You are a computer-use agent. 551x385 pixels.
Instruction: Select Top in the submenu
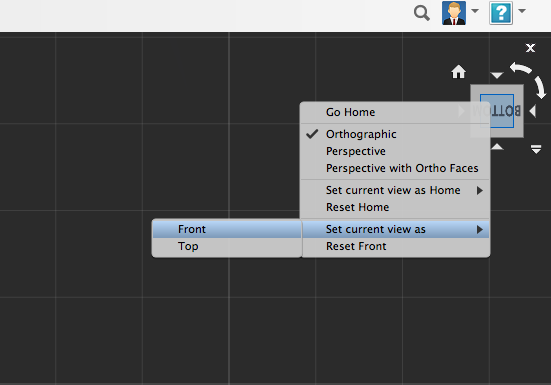(x=227, y=246)
